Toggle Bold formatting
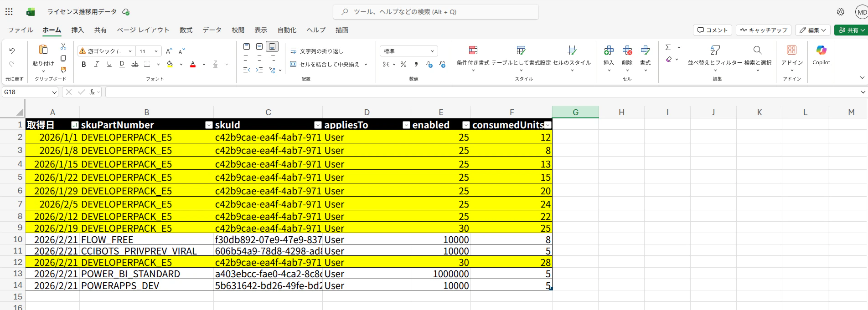Viewport: 868px width, 310px height. (x=84, y=65)
